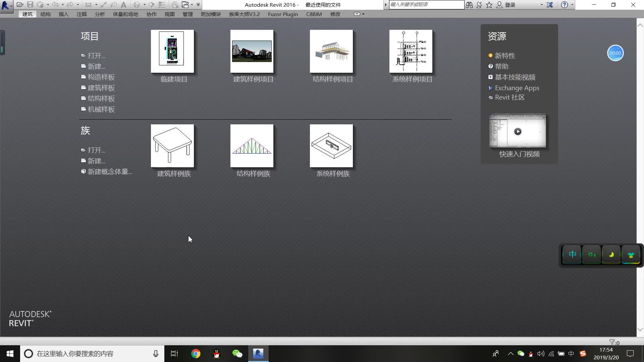This screenshot has height=362, width=644.
Task: Select the aligned dimension tool icon
Action: tap(88, 5)
